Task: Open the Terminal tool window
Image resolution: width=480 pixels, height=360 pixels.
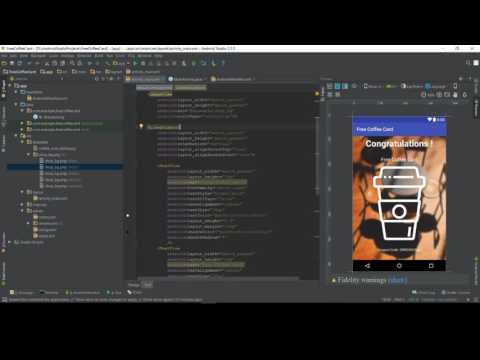Action: click(x=49, y=293)
